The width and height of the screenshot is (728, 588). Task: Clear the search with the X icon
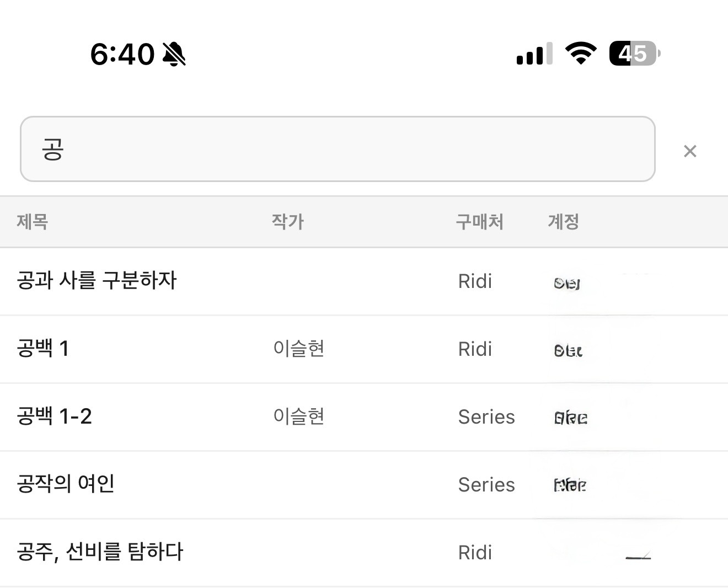click(690, 151)
